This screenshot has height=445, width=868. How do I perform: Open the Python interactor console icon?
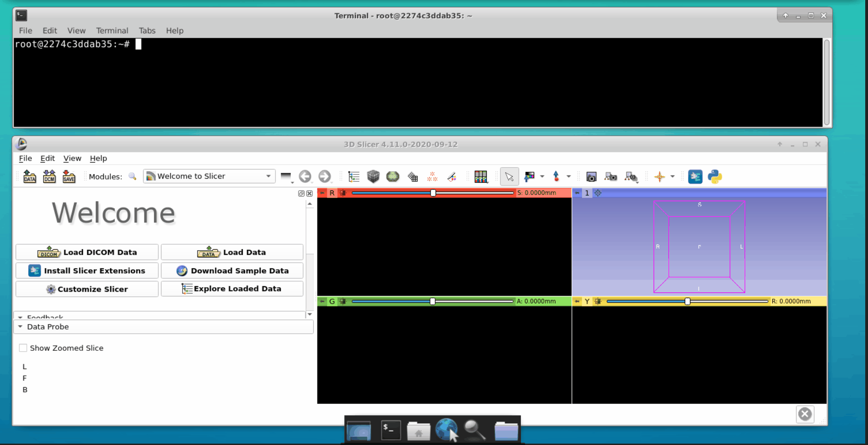click(715, 176)
